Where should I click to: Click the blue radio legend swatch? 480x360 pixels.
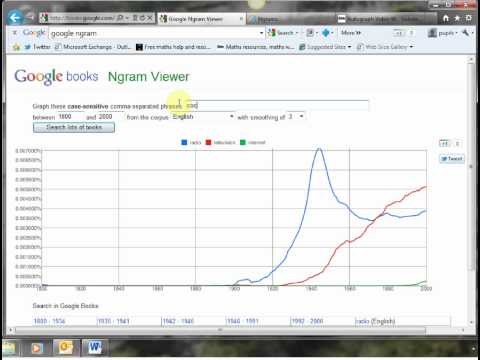click(x=184, y=142)
